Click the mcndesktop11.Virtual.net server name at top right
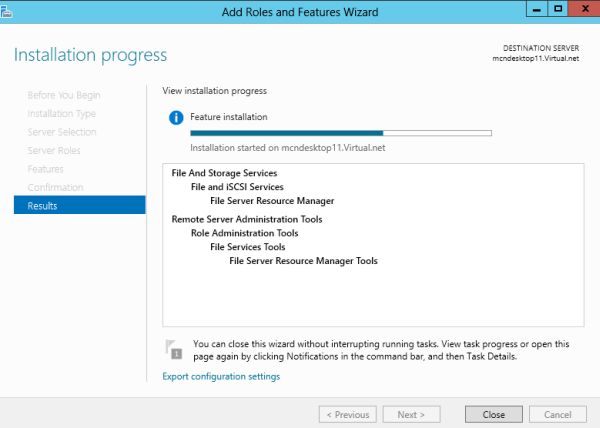 tap(536, 59)
